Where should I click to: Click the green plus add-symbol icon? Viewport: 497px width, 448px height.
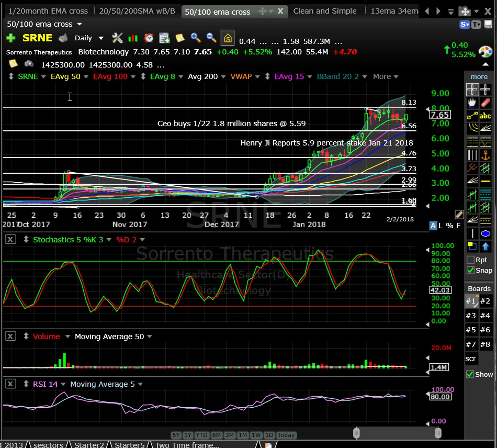tap(11, 38)
